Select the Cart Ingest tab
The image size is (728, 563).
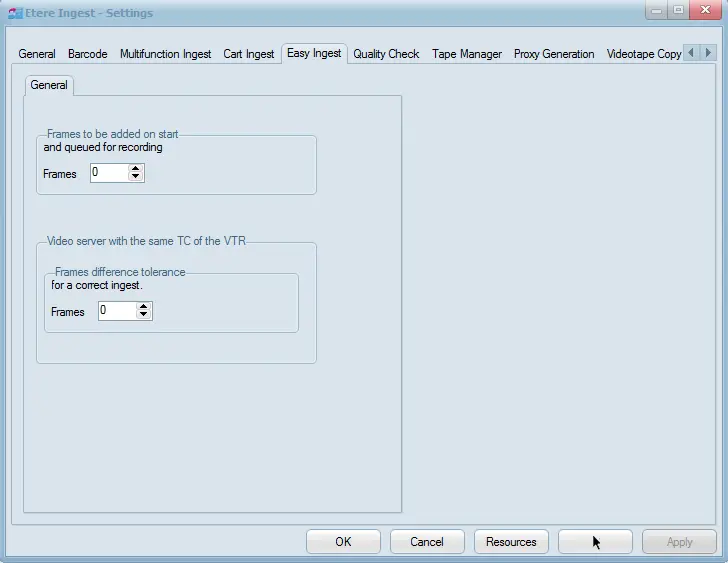pyautogui.click(x=248, y=54)
